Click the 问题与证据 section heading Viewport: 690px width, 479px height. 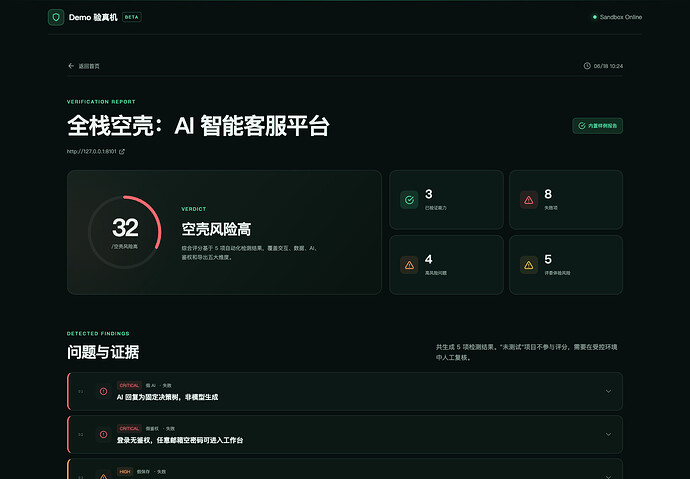pyautogui.click(x=103, y=352)
